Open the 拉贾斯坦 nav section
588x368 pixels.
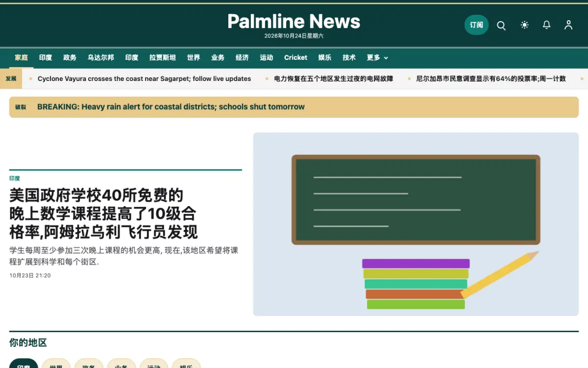[x=163, y=57]
